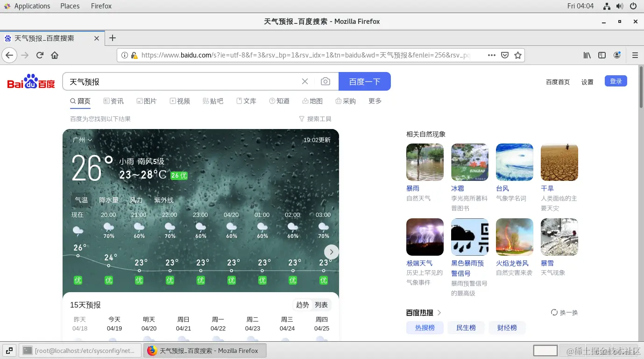Expand 百度热搜 chevron
The height and width of the screenshot is (359, 644).
click(x=439, y=313)
